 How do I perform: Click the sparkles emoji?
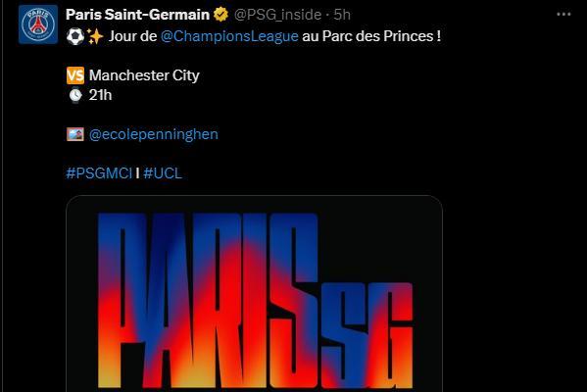click(x=95, y=36)
